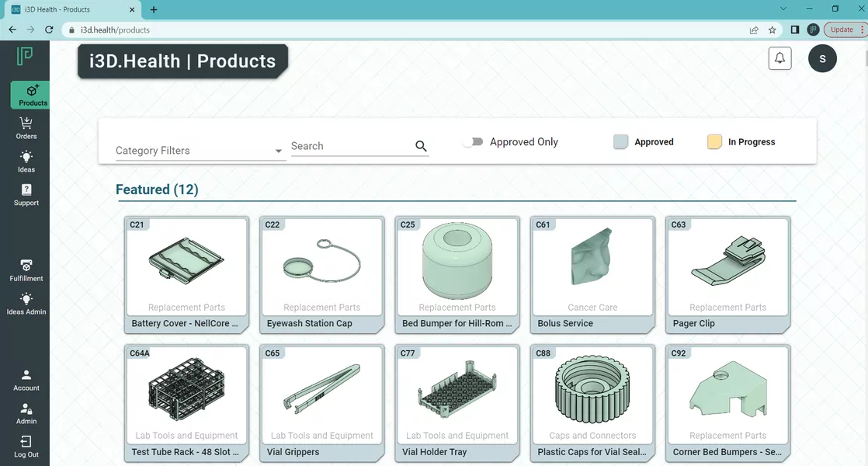Open the Admin user icon

[26, 409]
